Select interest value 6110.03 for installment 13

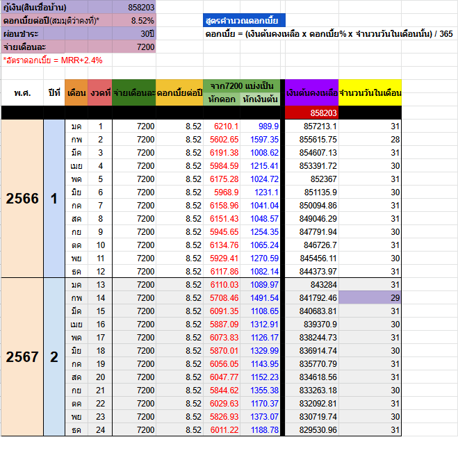coord(222,284)
